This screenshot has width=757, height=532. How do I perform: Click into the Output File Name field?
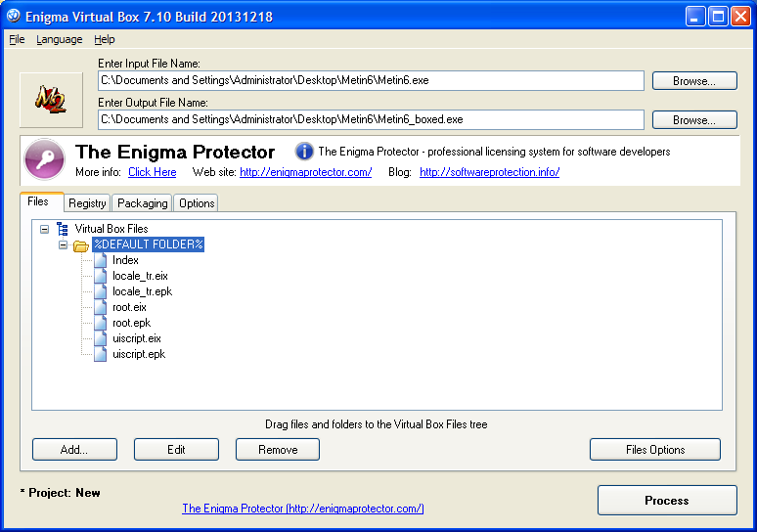coord(371,119)
